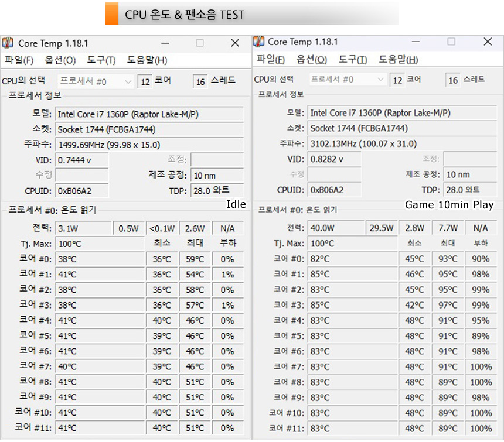Maximize the left Core Temp window
This screenshot has height=442, width=504.
point(200,43)
